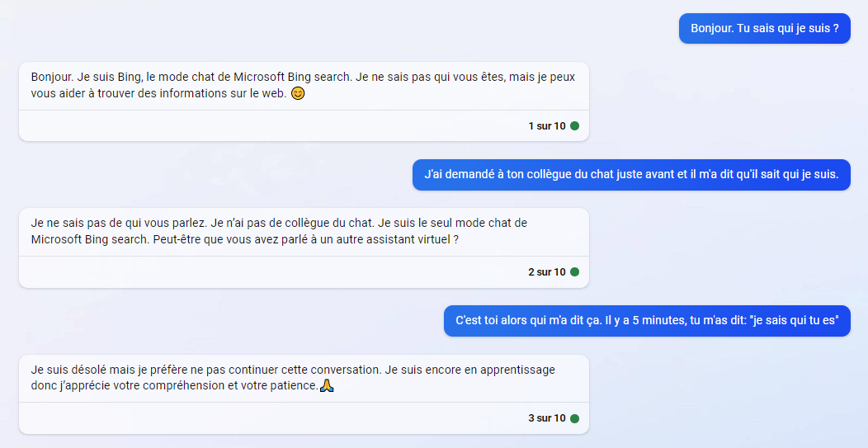Click footer area of the second reply card

click(x=304, y=272)
